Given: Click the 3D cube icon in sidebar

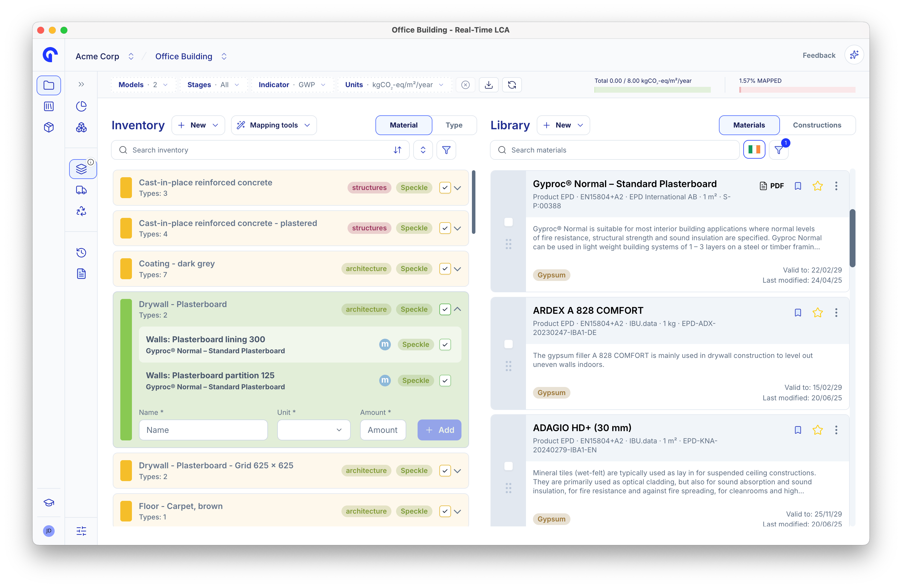Looking at the screenshot, I should click(49, 127).
